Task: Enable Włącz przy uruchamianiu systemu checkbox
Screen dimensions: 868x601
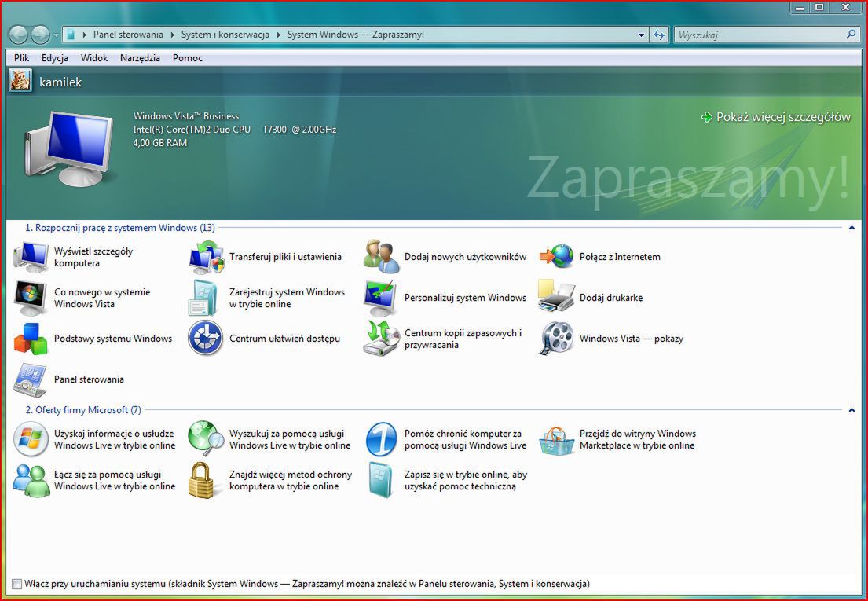Action: tap(16, 584)
